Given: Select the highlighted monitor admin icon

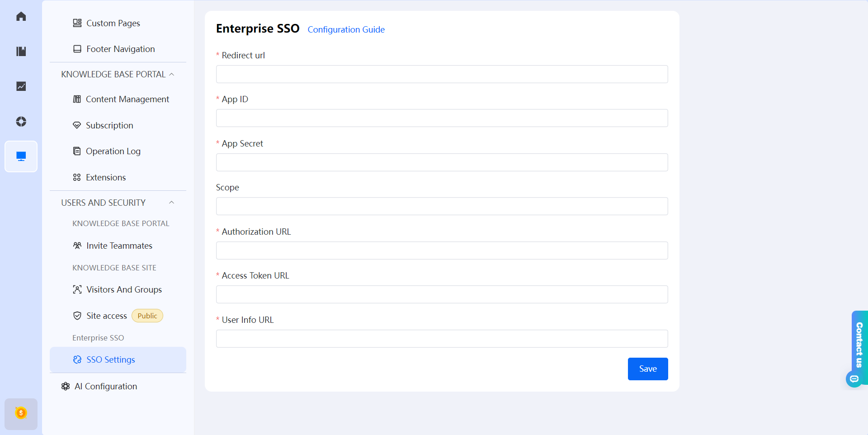Looking at the screenshot, I should click(x=21, y=156).
